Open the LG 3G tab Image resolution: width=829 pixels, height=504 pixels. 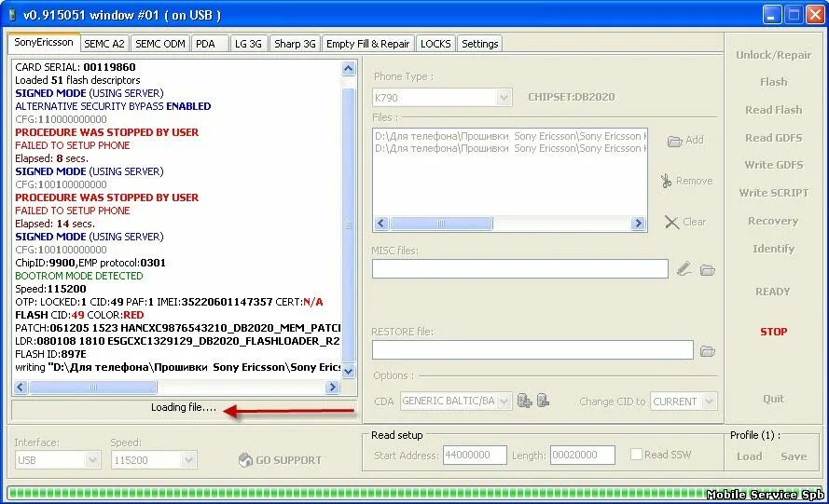pos(248,44)
